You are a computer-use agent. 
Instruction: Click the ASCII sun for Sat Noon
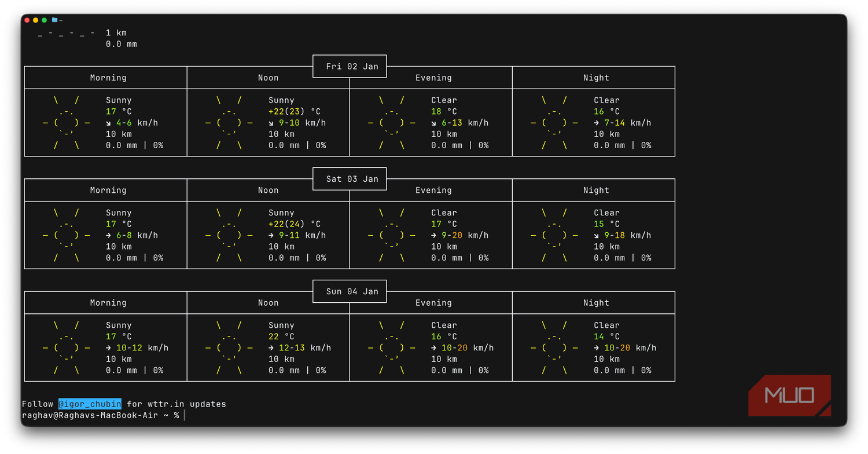pyautogui.click(x=229, y=235)
